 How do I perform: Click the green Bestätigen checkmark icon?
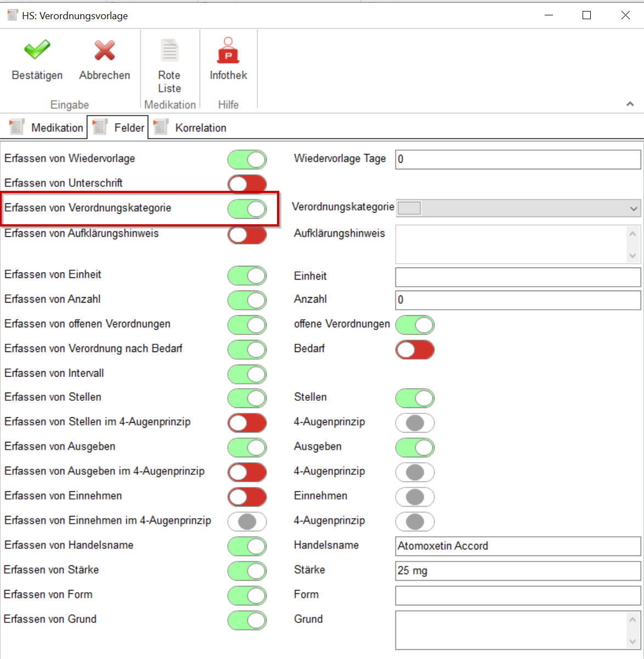[x=37, y=50]
